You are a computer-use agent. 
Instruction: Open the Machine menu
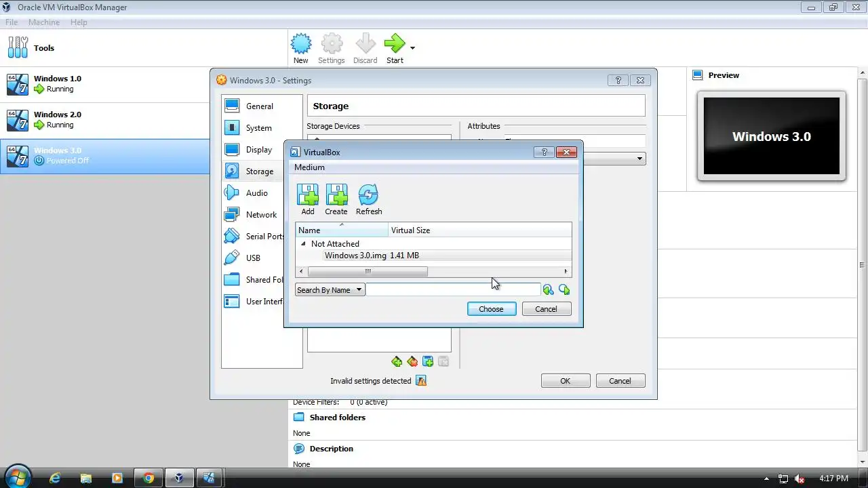point(44,22)
